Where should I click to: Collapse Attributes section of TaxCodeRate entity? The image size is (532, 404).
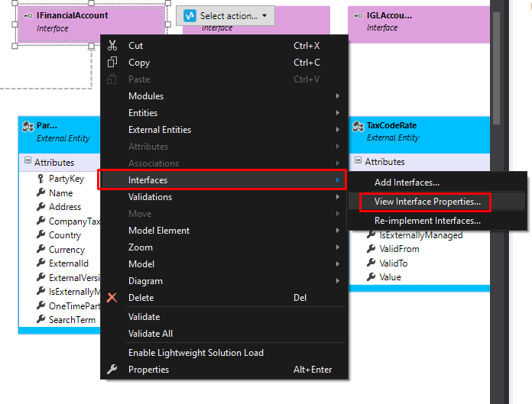point(358,160)
